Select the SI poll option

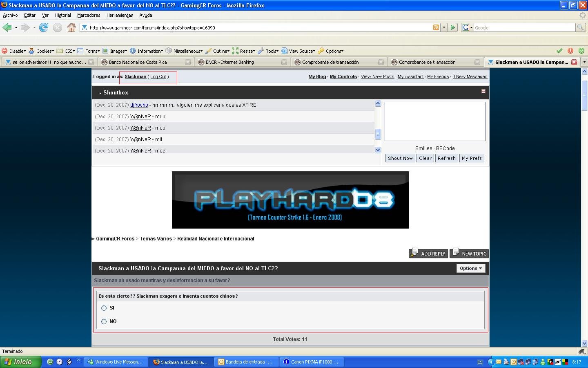[x=104, y=308]
